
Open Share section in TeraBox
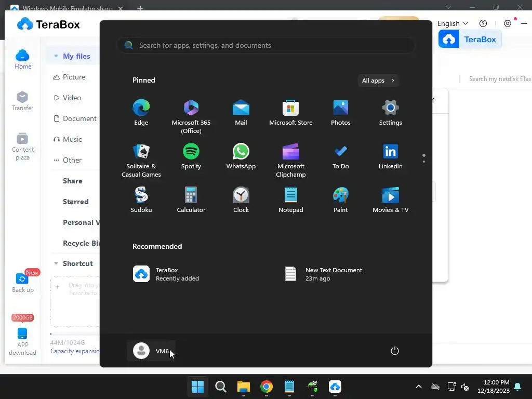(x=73, y=181)
